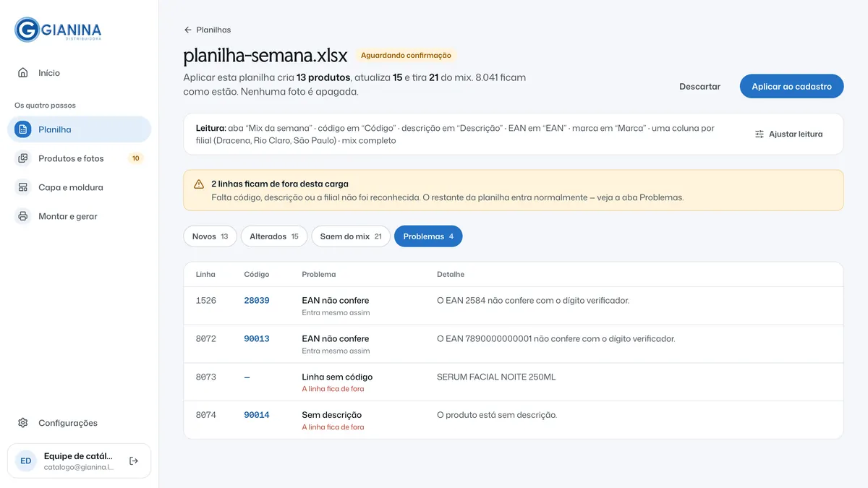Click SERUM FACIAL NOITE 250ML detail

[x=496, y=377]
